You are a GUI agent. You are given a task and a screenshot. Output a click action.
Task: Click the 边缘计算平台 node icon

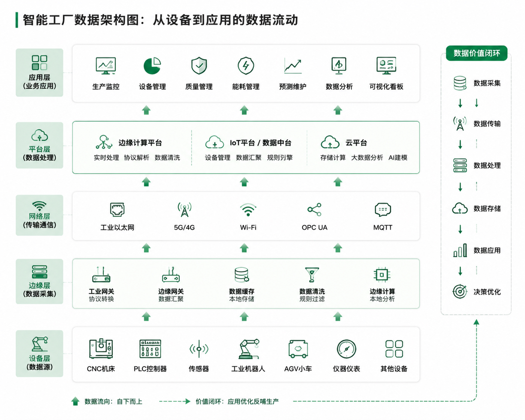(x=104, y=143)
